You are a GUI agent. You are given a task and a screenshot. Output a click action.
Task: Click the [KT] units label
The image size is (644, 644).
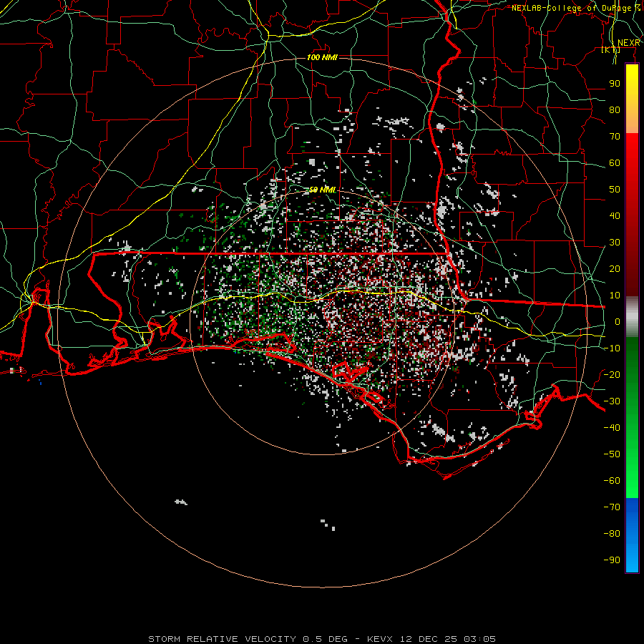[x=610, y=50]
